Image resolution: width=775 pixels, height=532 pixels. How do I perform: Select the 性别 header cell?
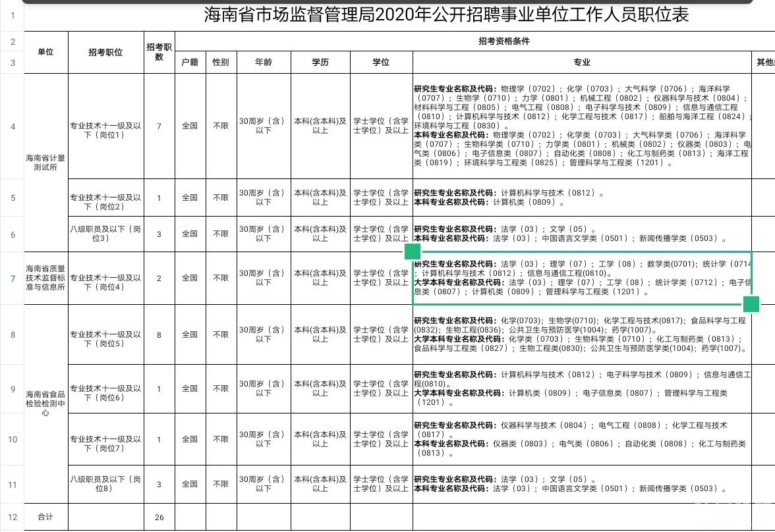click(221, 63)
